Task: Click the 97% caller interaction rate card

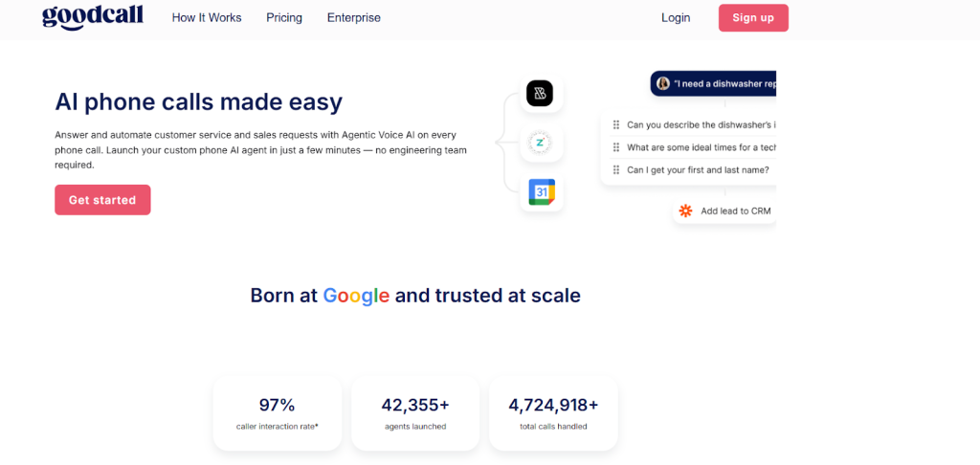Action: click(x=277, y=412)
